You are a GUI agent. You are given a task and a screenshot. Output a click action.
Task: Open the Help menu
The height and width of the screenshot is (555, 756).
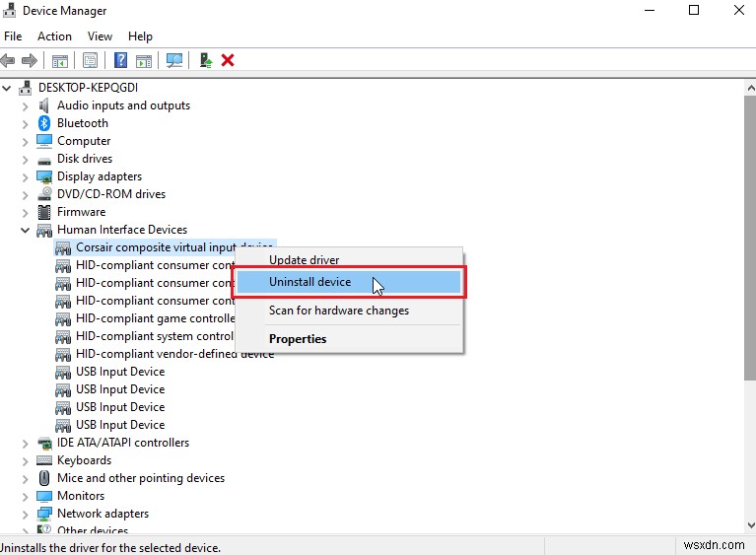pos(140,36)
